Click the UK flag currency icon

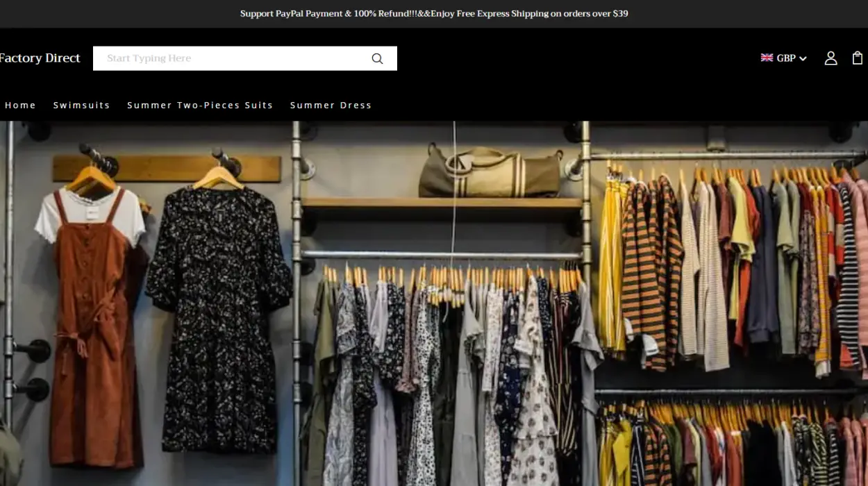click(767, 58)
